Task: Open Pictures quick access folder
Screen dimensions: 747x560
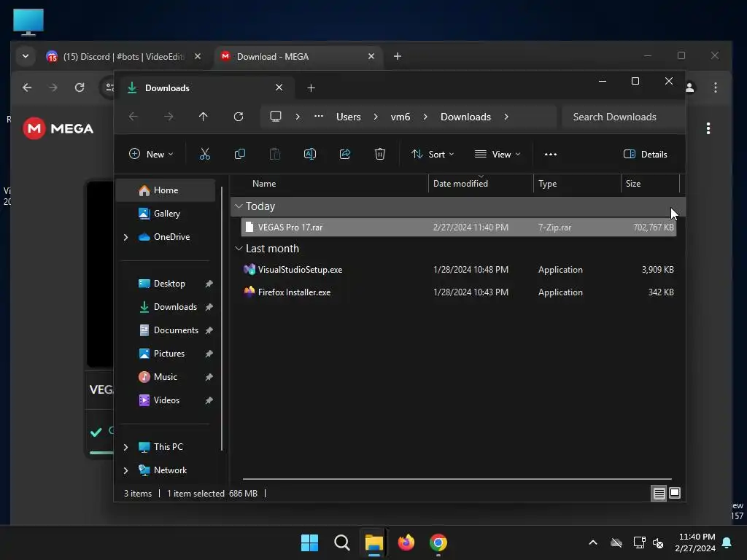Action: [166, 354]
